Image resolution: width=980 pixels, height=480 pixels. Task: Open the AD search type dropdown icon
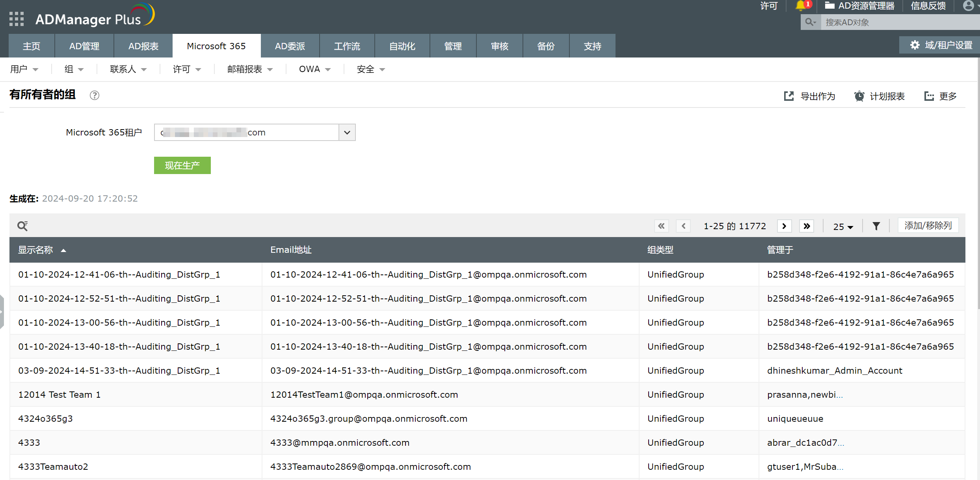click(x=810, y=22)
